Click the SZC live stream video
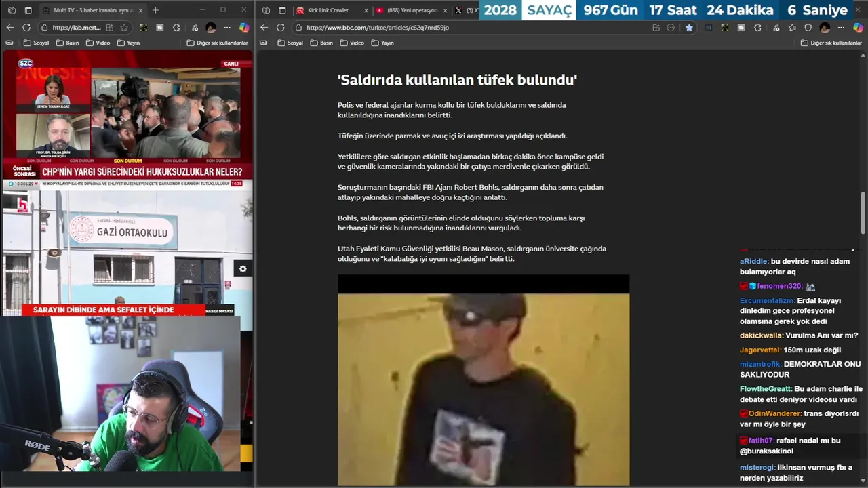The width and height of the screenshot is (868, 488). (x=127, y=117)
